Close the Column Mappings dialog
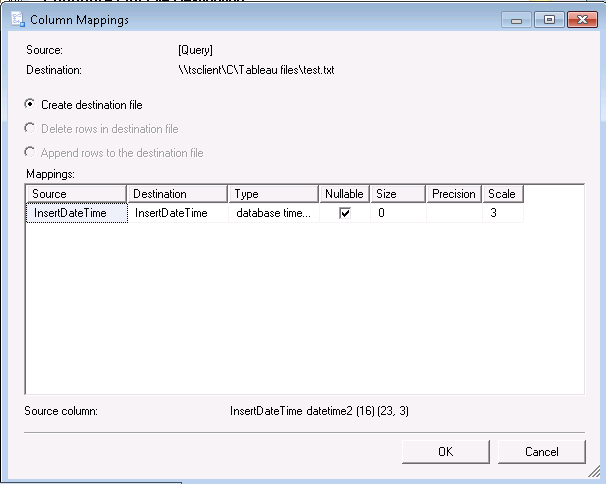The width and height of the screenshot is (606, 484). click(578, 18)
